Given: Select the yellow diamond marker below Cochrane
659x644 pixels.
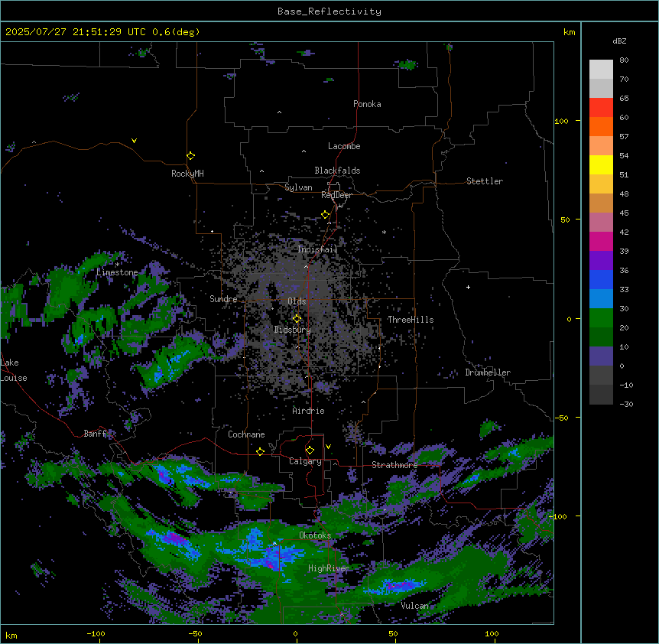Looking at the screenshot, I should pyautogui.click(x=260, y=451).
